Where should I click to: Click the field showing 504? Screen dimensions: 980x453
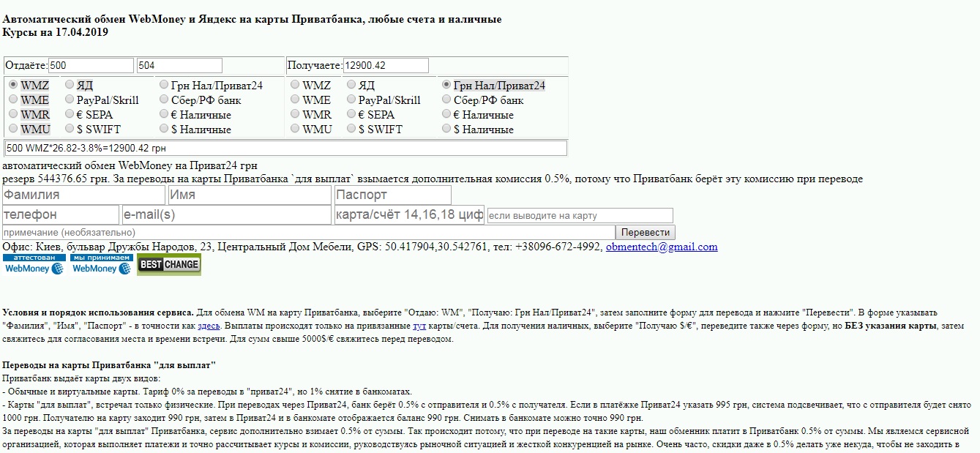coord(179,65)
